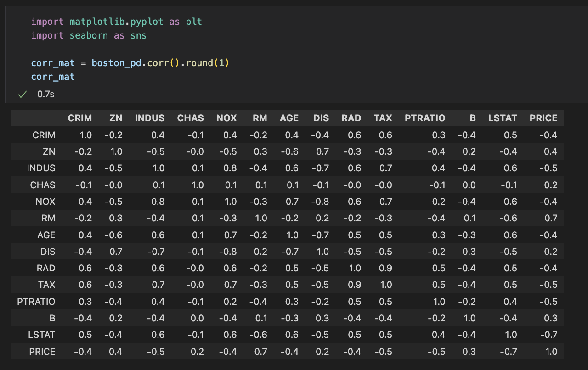
Task: Click the 0.8 cell in INDUS row, NOX column
Action: pos(231,168)
